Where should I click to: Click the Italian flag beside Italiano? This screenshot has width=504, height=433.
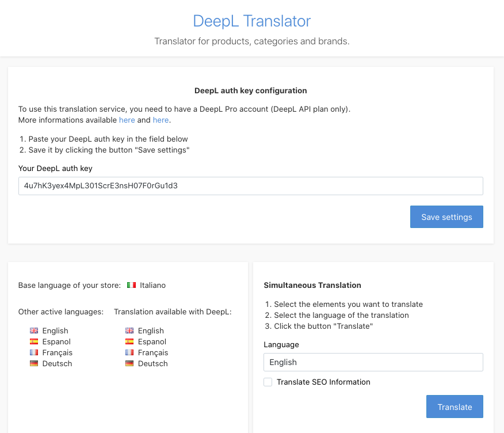131,285
